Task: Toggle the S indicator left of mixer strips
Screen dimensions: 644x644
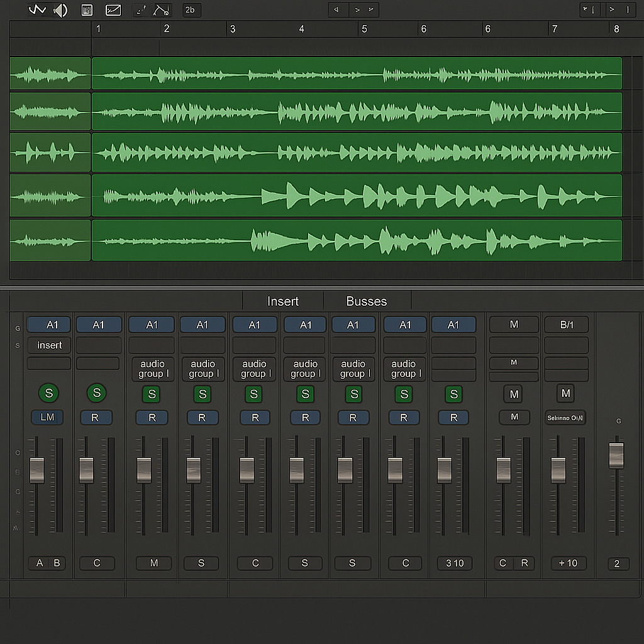Action: pos(18,345)
